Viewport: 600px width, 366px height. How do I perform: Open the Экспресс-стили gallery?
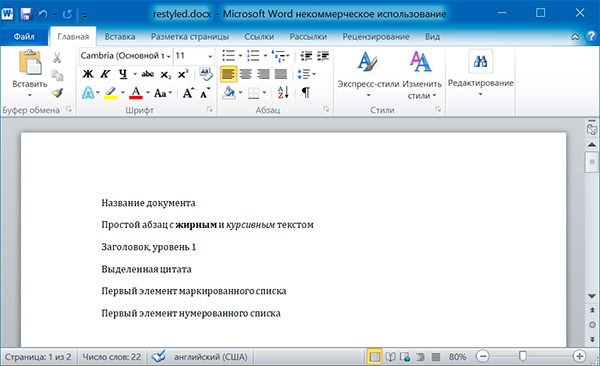tap(368, 74)
